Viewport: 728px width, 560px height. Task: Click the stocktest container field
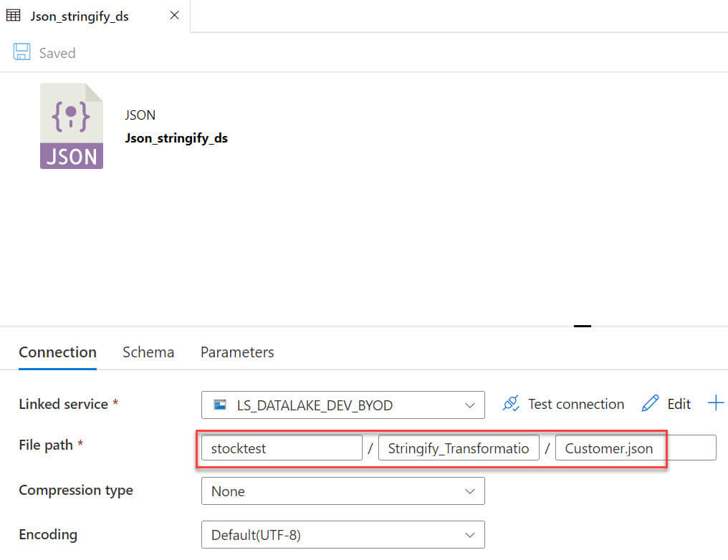[x=282, y=448]
